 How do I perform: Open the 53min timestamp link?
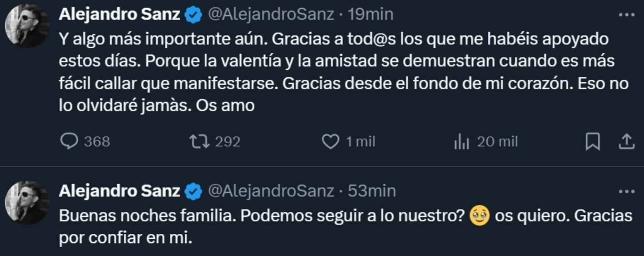[371, 191]
